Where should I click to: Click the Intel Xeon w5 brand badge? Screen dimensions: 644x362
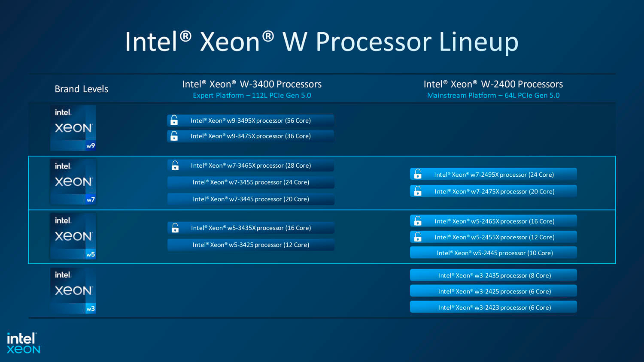click(x=73, y=236)
